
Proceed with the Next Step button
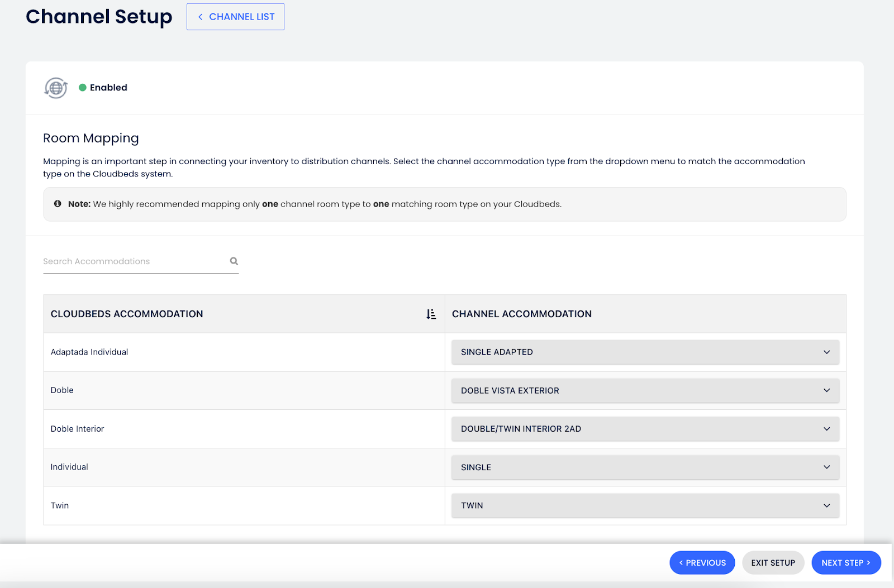845,563
